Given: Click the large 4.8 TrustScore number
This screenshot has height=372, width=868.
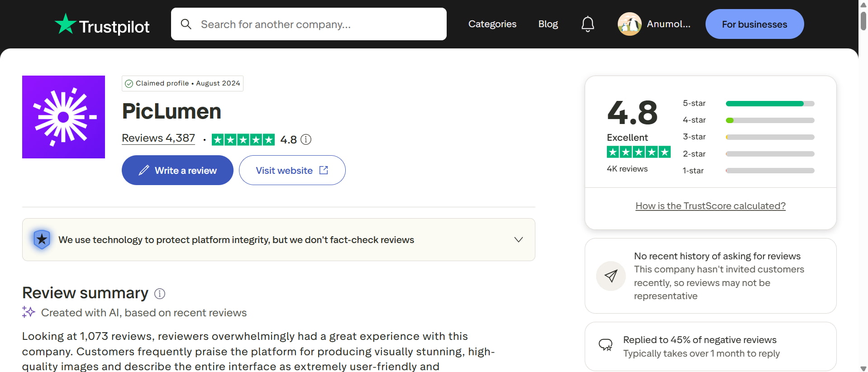Looking at the screenshot, I should click(x=632, y=113).
